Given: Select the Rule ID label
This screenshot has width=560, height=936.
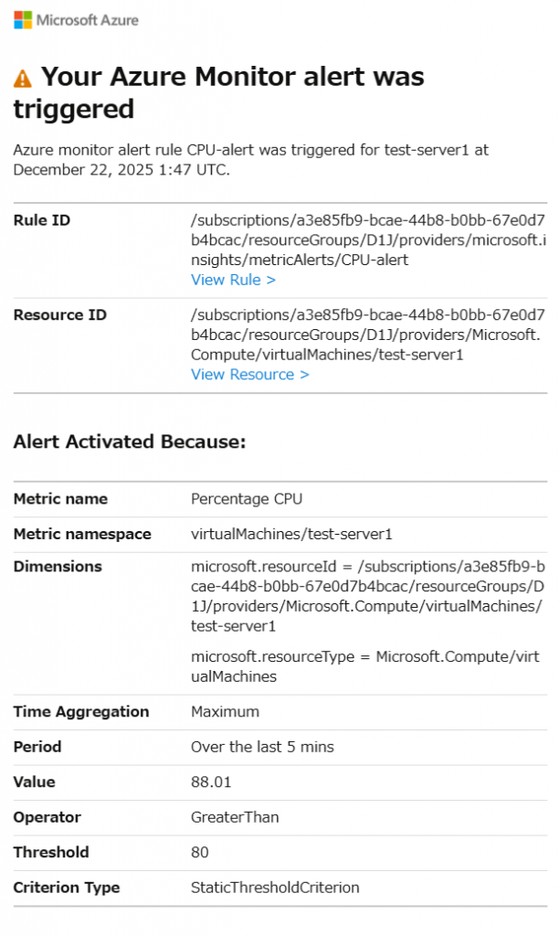Looking at the screenshot, I should click(x=41, y=220).
